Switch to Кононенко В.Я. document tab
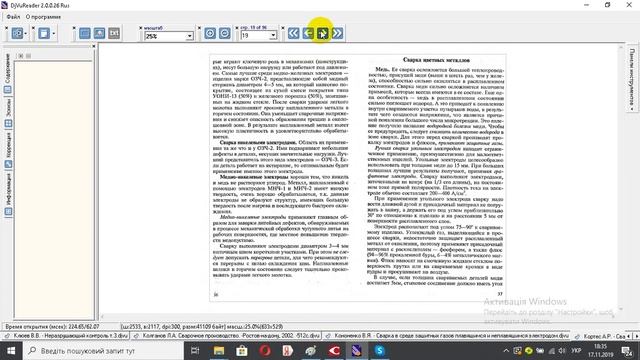The width and height of the screenshot is (640, 360). (x=447, y=336)
